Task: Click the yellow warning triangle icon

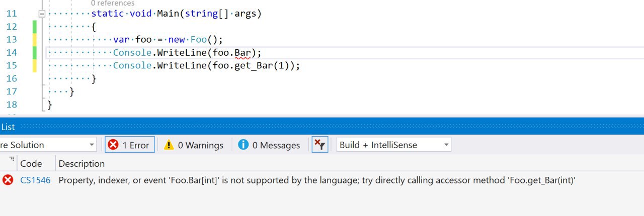Action: point(169,145)
